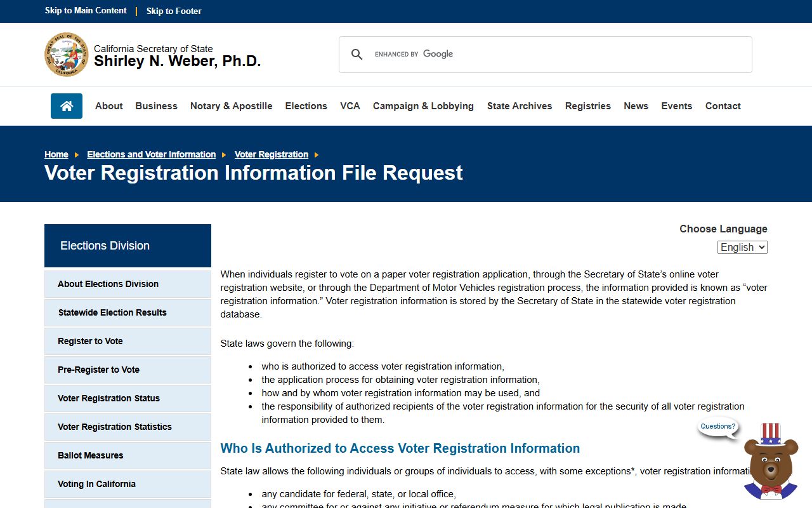Click the "State laws govern the following:" text
Screen dimensions: 812x508
pos(287,344)
